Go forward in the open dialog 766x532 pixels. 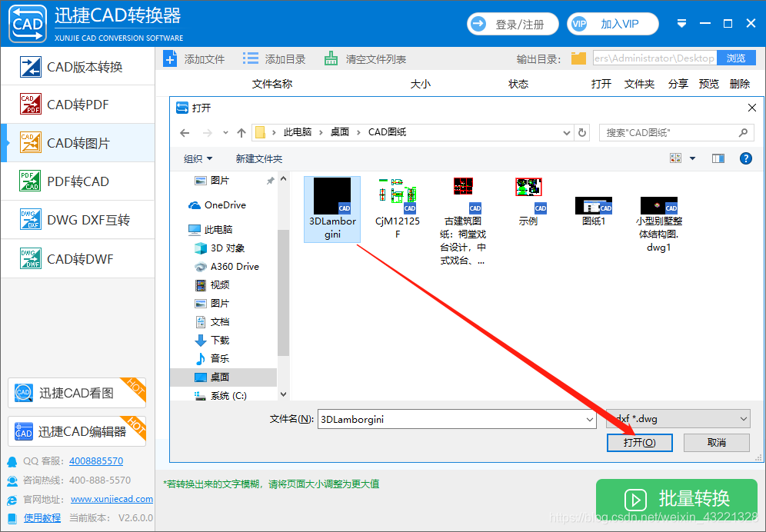coord(207,132)
